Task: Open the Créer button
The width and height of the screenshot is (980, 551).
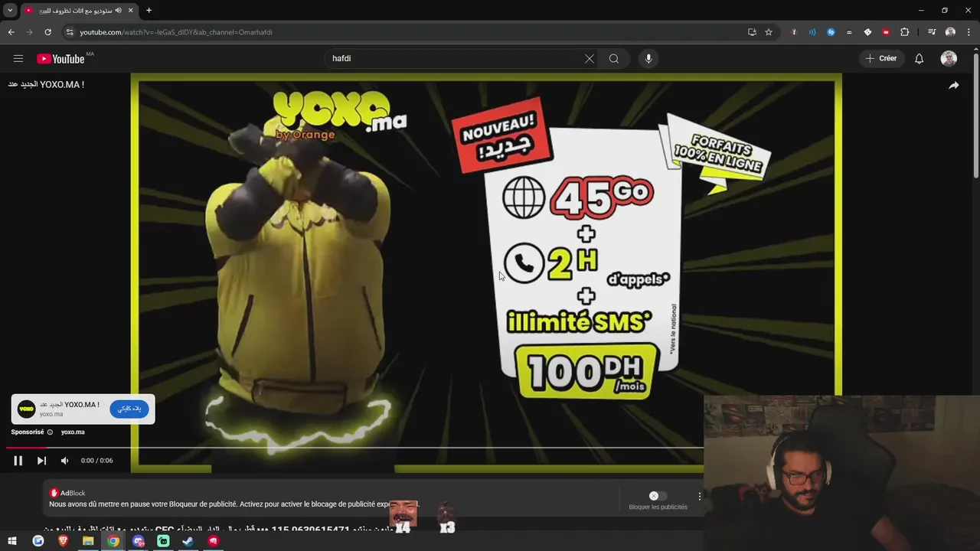Action: click(x=881, y=58)
